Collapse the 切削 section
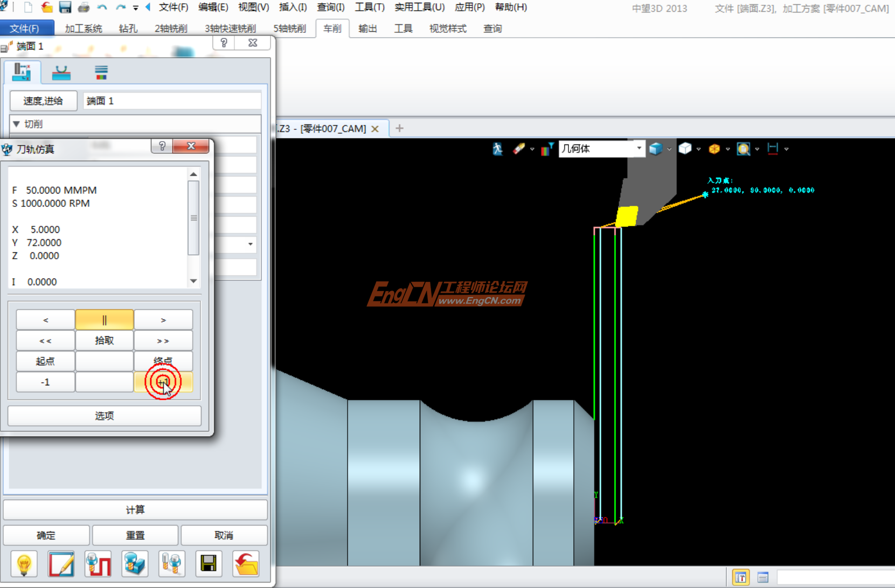This screenshot has width=895, height=588. pos(16,124)
